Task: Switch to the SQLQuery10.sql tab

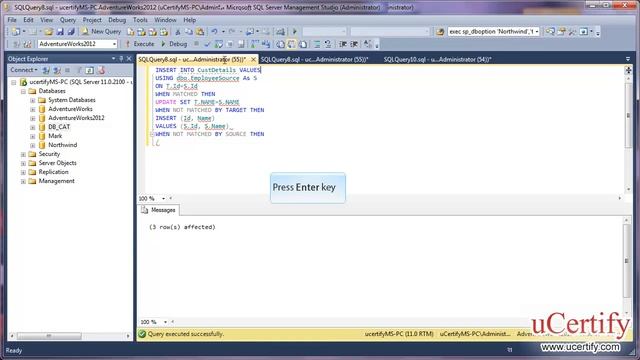Action: [437, 60]
